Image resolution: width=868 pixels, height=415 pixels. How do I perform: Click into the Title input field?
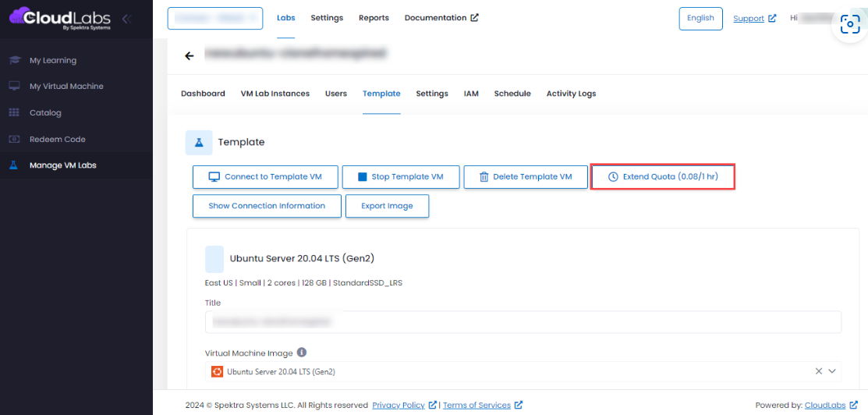(x=523, y=322)
